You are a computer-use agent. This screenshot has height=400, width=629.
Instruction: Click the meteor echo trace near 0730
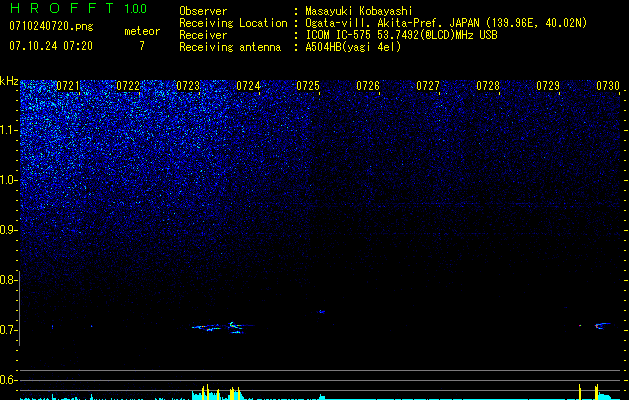tap(603, 325)
